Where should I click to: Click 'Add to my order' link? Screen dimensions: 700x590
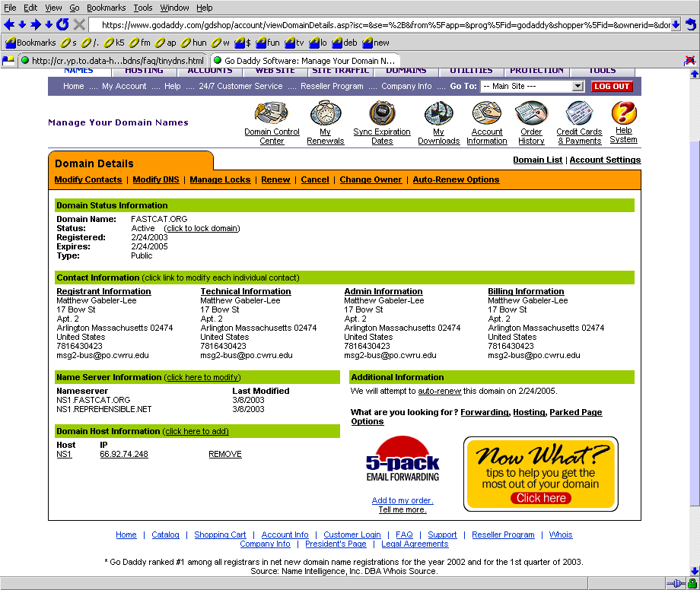pyautogui.click(x=402, y=500)
